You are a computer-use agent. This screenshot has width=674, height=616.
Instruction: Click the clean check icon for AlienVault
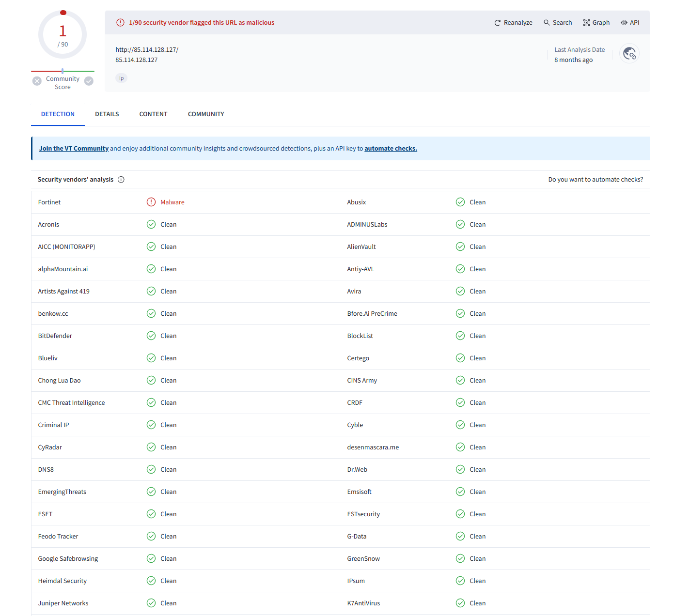tap(460, 246)
